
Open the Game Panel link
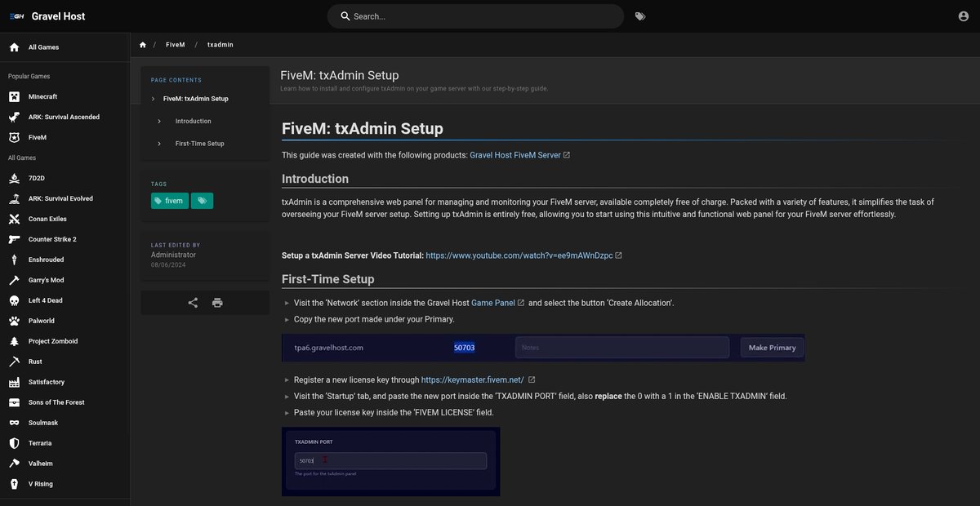(x=493, y=303)
